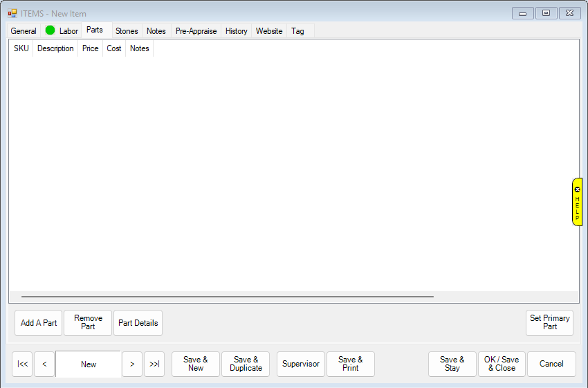The height and width of the screenshot is (388, 588).
Task: Sort by the SKU column header
Action: 21,48
